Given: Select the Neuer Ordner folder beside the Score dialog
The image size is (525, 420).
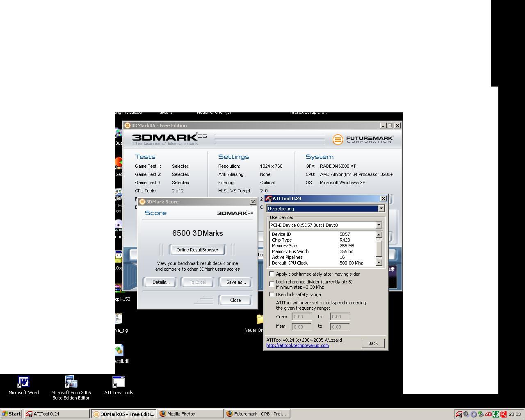Looking at the screenshot, I should pyautogui.click(x=260, y=319).
